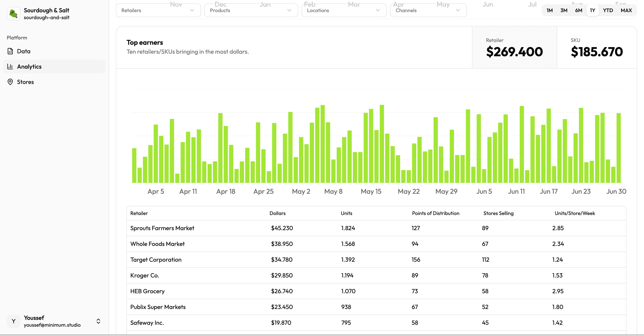Click the Youssef avatar circle

13,321
